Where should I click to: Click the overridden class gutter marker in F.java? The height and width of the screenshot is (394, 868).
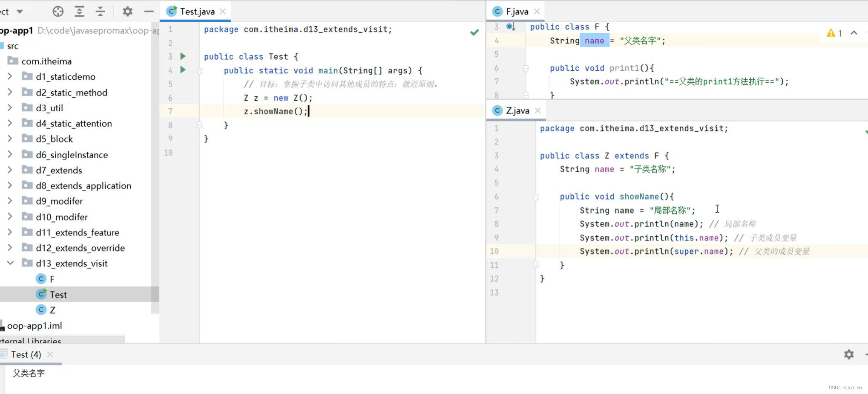pos(511,27)
